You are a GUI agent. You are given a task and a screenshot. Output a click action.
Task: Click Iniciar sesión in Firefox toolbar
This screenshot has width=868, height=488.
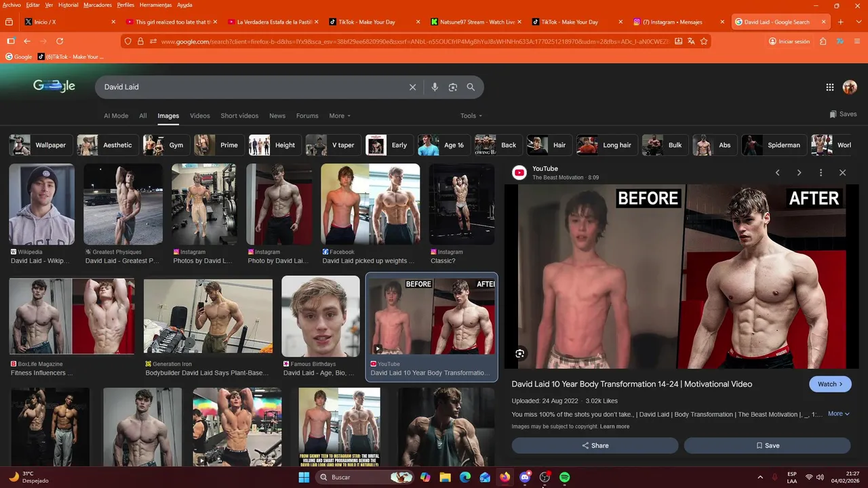pyautogui.click(x=789, y=41)
